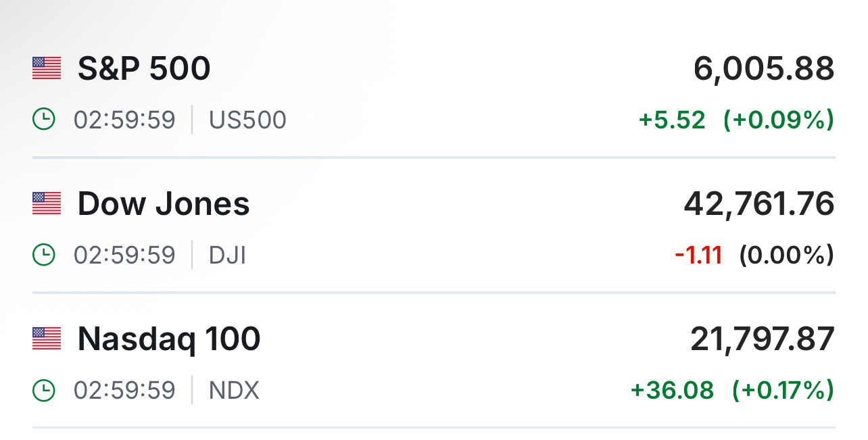868x440 pixels.
Task: Select the DJI ticker symbol
Action: pyautogui.click(x=227, y=255)
